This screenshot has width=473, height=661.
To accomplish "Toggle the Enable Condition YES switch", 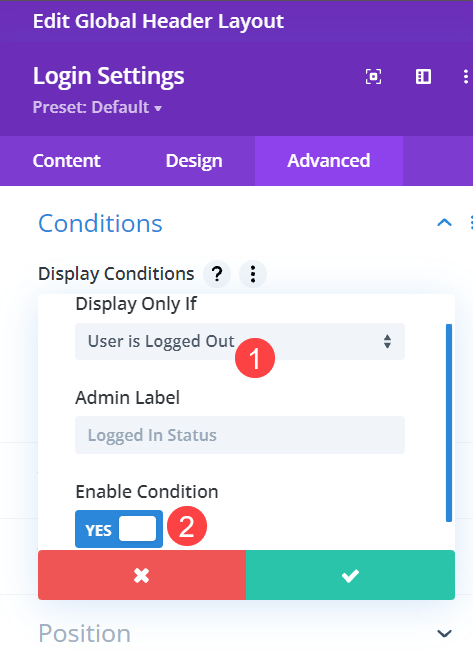I will click(x=119, y=529).
